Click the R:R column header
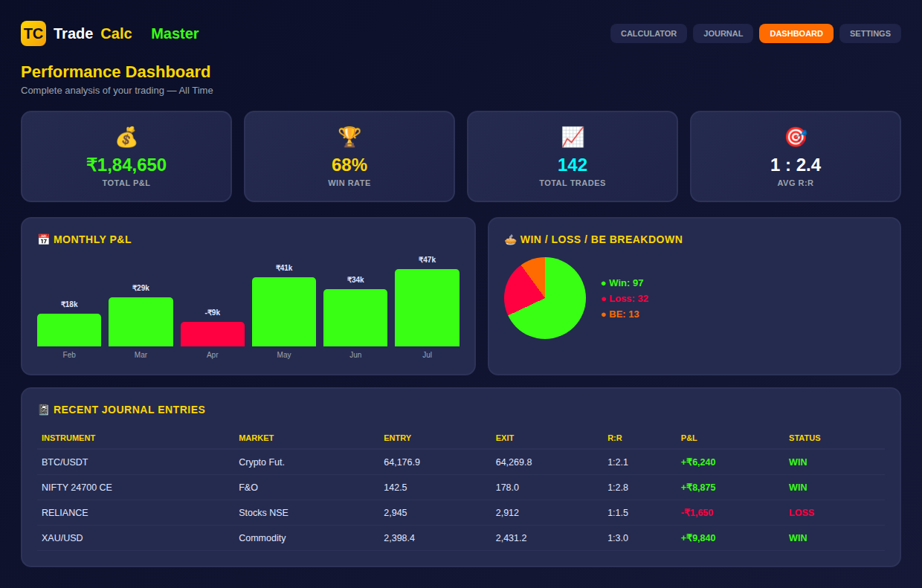The width and height of the screenshot is (922, 588). [x=615, y=438]
